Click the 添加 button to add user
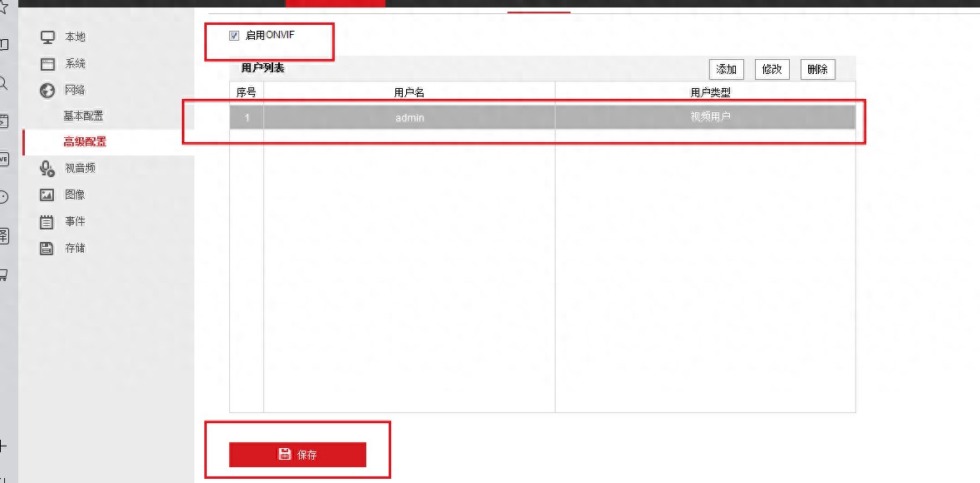Screen dimensions: 980x483 pyautogui.click(x=726, y=70)
